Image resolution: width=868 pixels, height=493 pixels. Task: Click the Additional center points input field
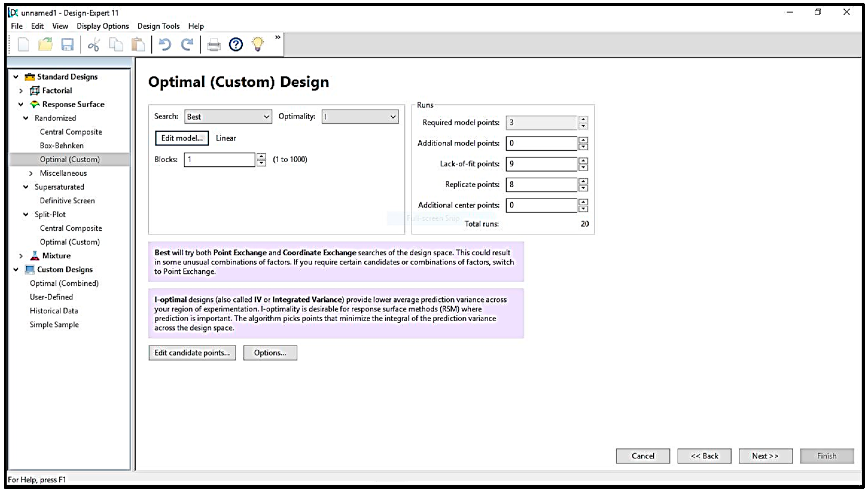541,205
